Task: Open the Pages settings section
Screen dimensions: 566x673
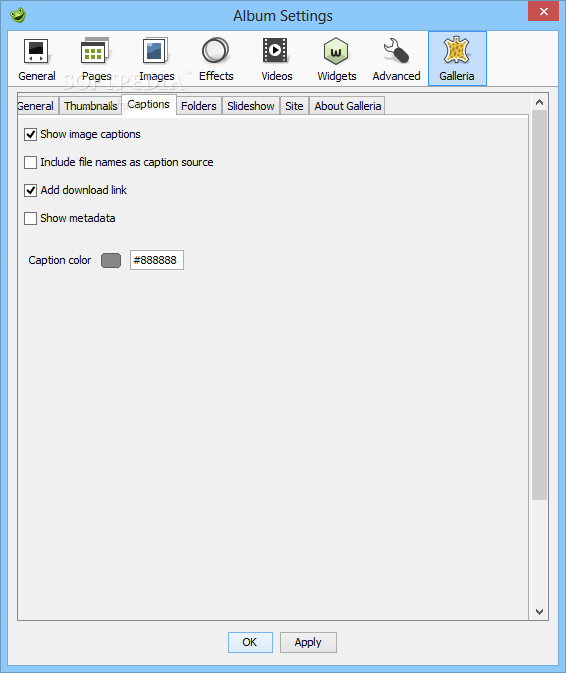Action: 96,59
